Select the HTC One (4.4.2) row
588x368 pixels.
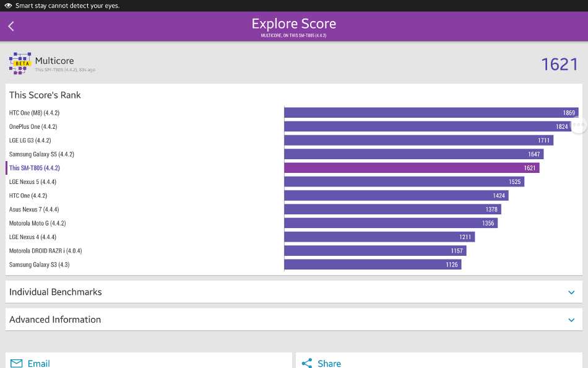tap(293, 196)
